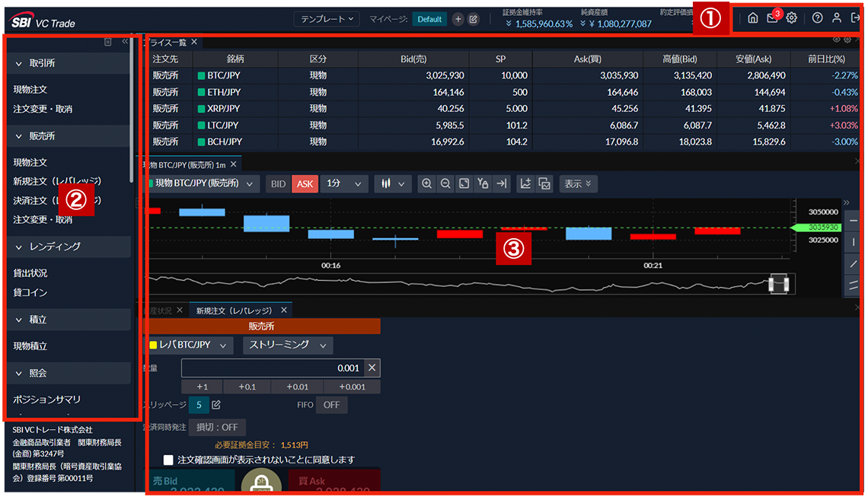Click the chart range navigator handle

pos(778,285)
